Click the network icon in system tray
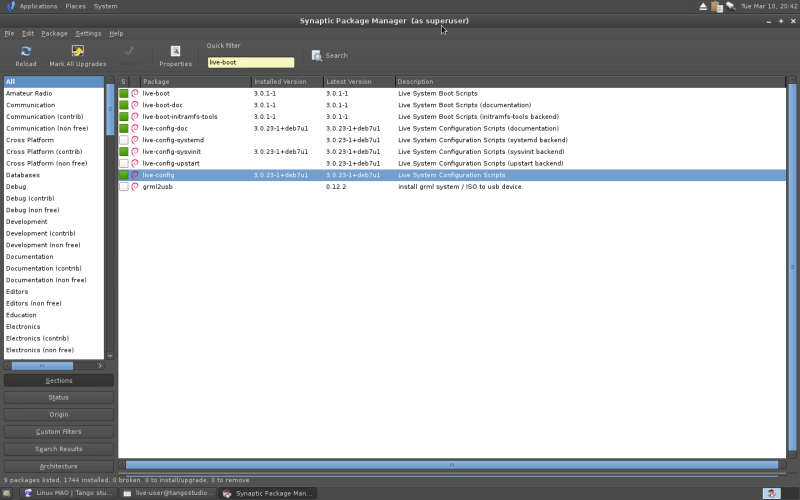The height and width of the screenshot is (500, 800). [x=731, y=6]
